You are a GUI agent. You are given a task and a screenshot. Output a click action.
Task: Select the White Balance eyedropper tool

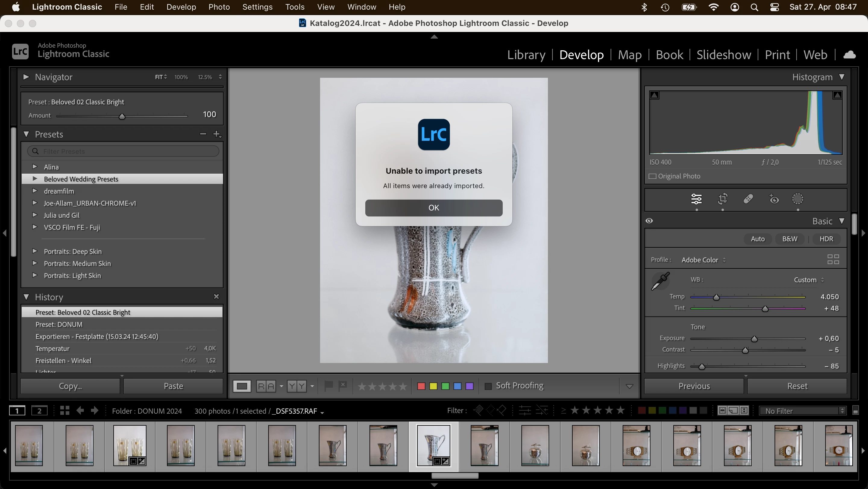point(660,281)
